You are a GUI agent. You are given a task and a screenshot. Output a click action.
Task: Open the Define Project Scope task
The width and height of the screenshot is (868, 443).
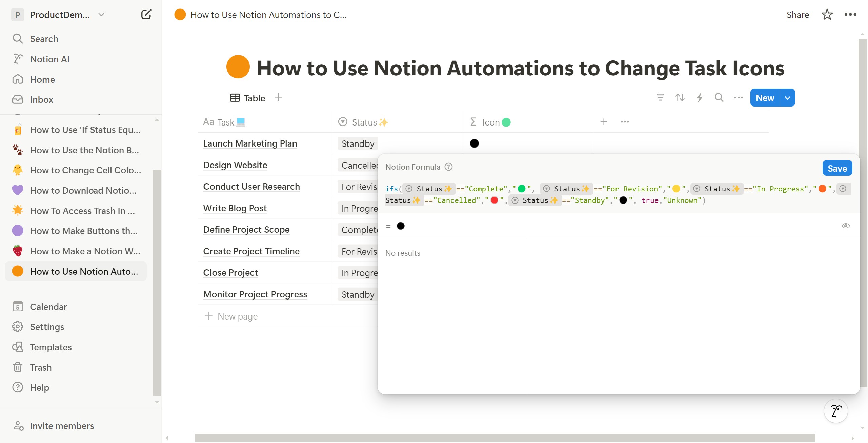246,230
